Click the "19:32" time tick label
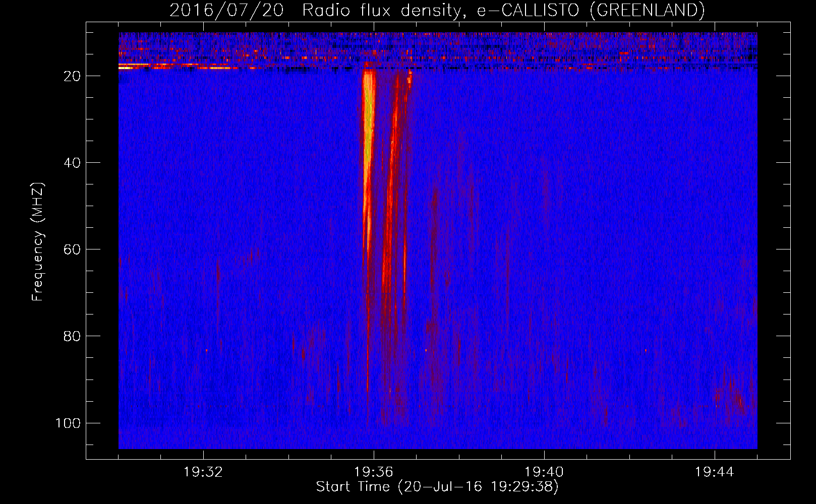The height and width of the screenshot is (504, 816). click(203, 472)
